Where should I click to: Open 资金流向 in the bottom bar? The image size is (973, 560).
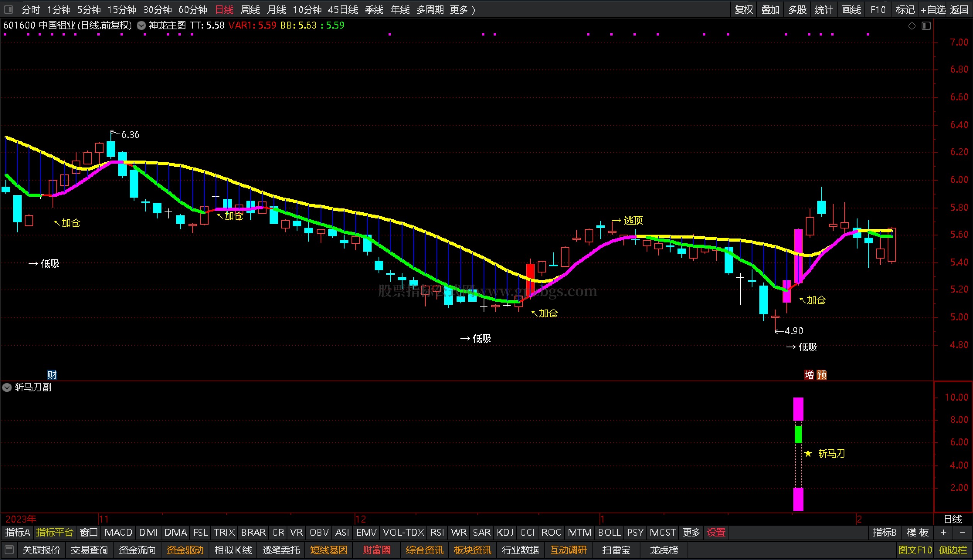point(137,550)
